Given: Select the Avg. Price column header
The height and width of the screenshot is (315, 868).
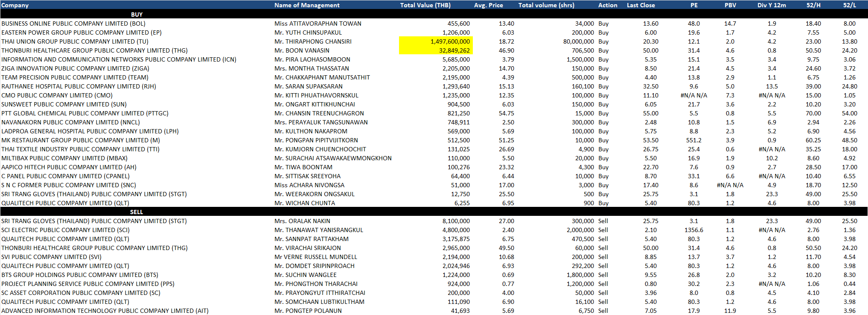Looking at the screenshot, I should [488, 5].
